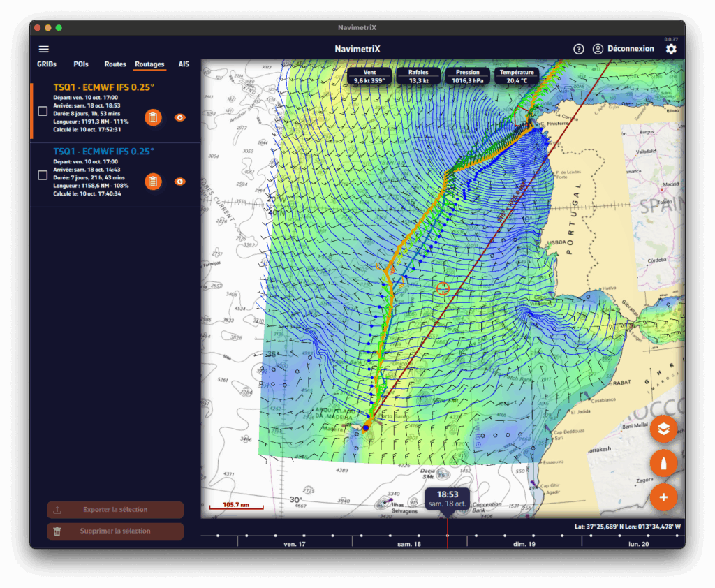Open the settings gear icon

pos(671,49)
